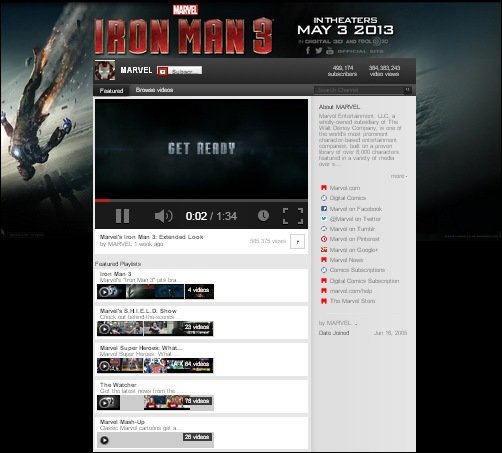Image resolution: width=502 pixels, height=453 pixels.
Task: Open the Marvel.com link
Action: click(x=345, y=188)
